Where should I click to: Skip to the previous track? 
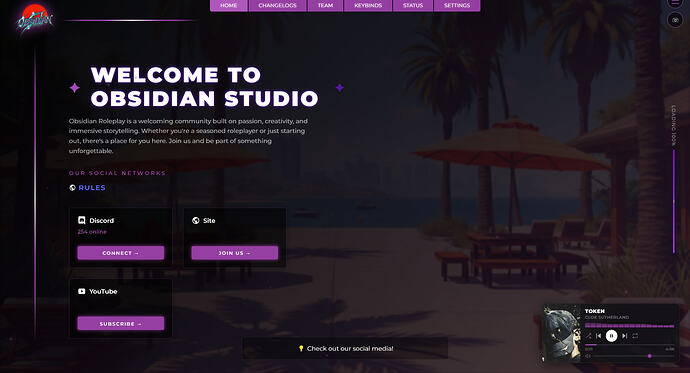click(x=598, y=336)
